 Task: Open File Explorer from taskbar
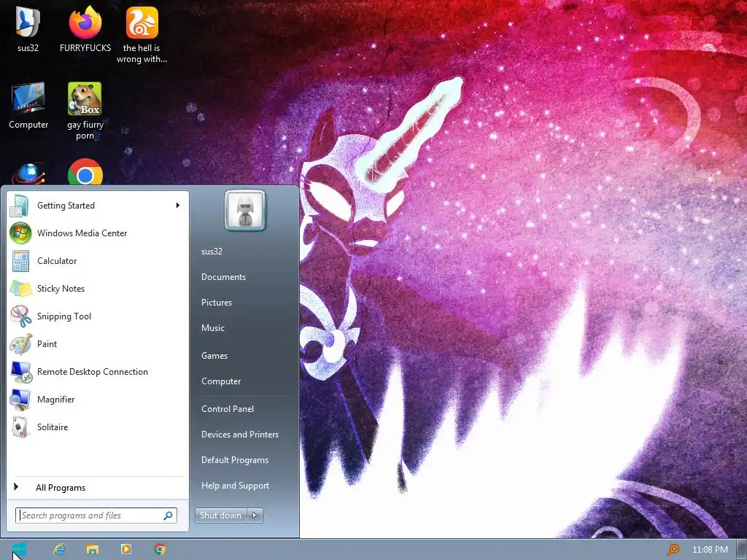tap(93, 549)
